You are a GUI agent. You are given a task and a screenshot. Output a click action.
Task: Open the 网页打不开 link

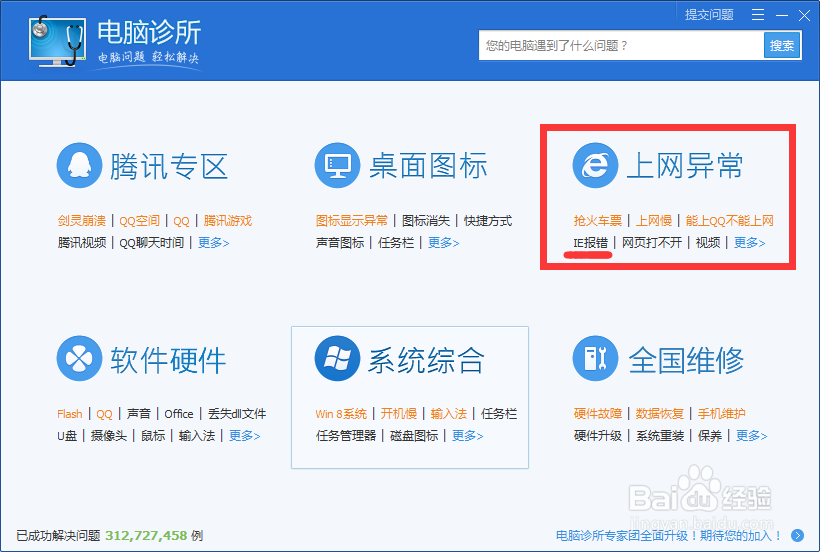[652, 243]
